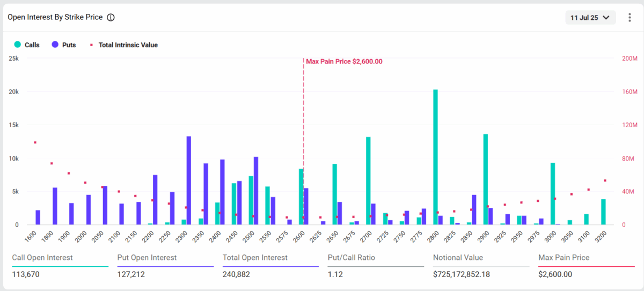Image resolution: width=644 pixels, height=291 pixels.
Task: Open the 11 Jul 25 expiry dropdown
Action: [x=590, y=17]
